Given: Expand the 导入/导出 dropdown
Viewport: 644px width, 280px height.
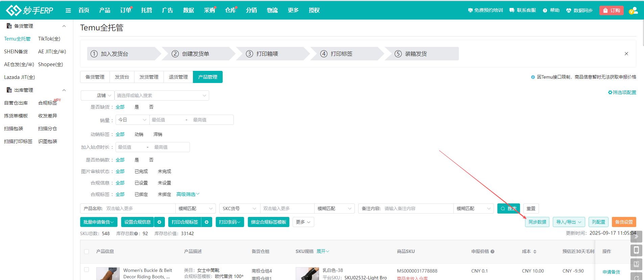Looking at the screenshot, I should (569, 222).
